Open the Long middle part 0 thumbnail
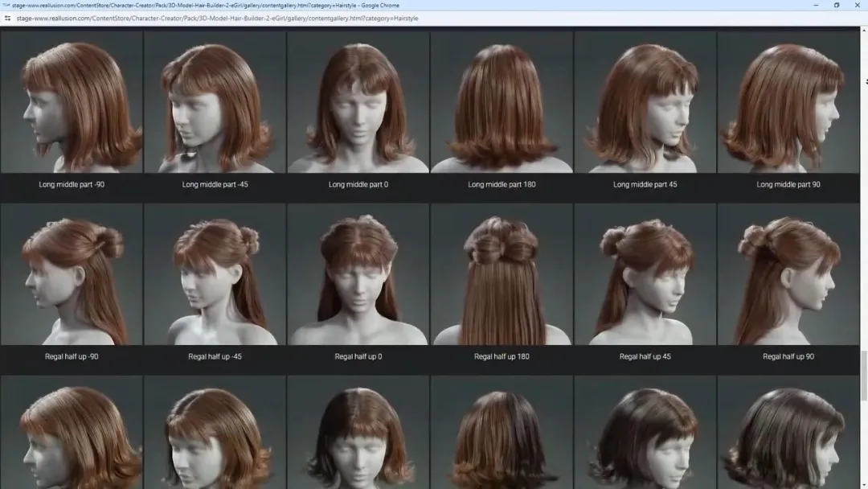 pos(358,102)
